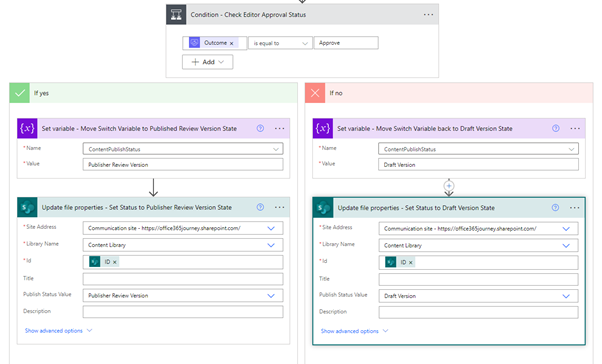Open help for Published Review Set variable

[x=260, y=128]
